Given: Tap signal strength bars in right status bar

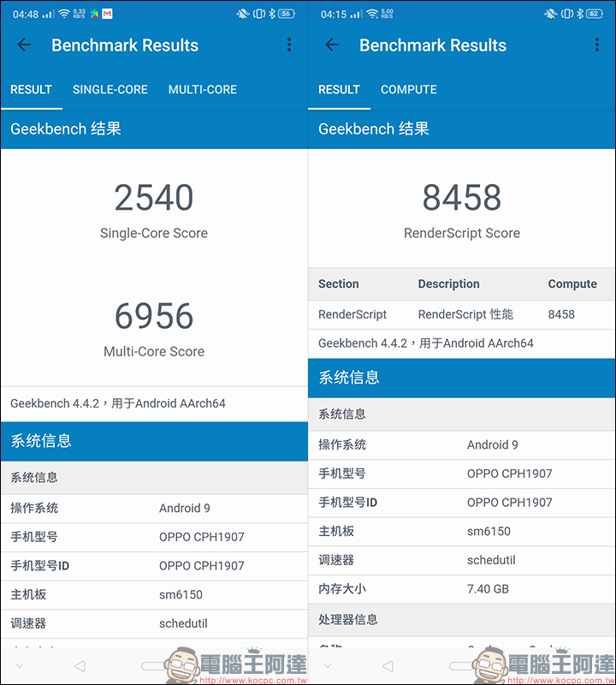Looking at the screenshot, I should click(x=356, y=15).
